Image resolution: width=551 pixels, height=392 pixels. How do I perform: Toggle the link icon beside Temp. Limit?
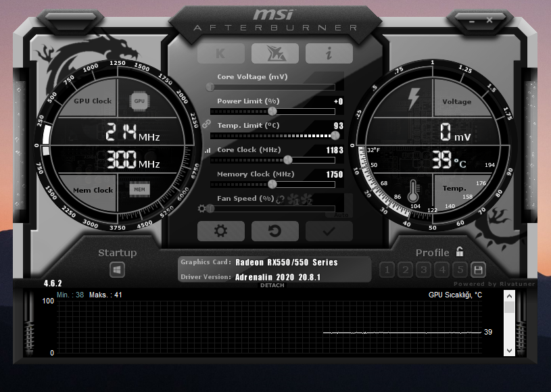click(x=206, y=124)
